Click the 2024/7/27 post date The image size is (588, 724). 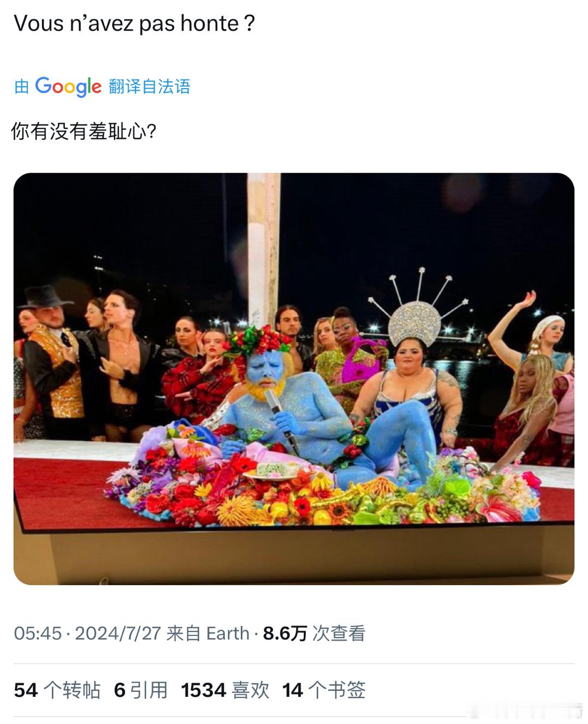point(118,633)
